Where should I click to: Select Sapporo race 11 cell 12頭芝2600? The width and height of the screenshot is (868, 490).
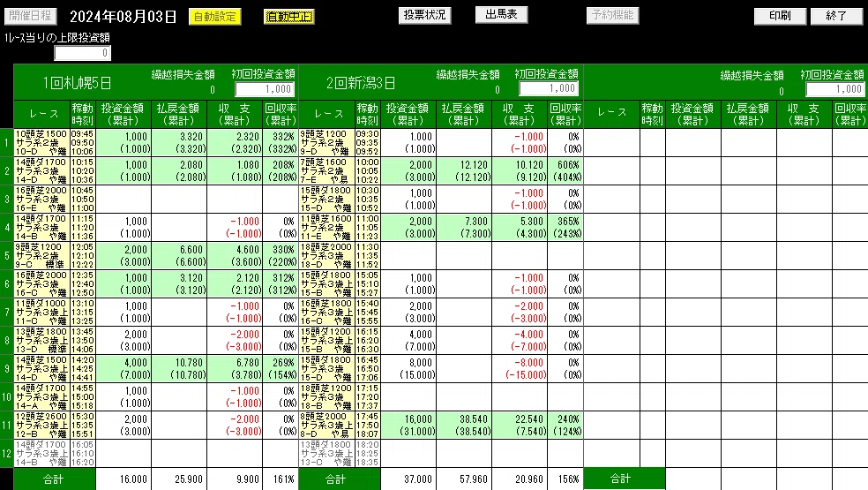click(x=41, y=426)
